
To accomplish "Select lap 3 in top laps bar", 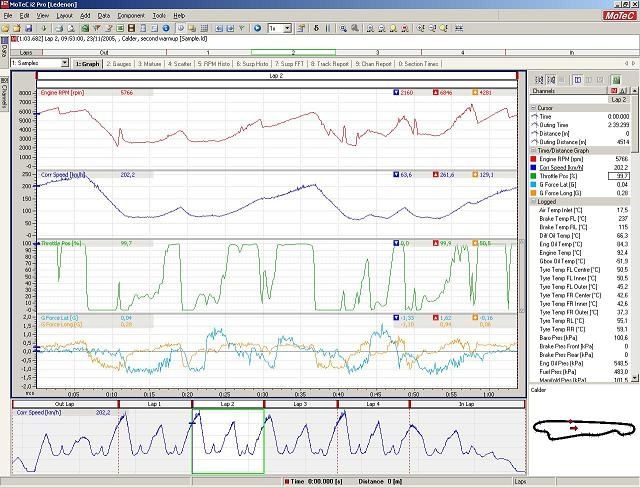I will point(378,52).
